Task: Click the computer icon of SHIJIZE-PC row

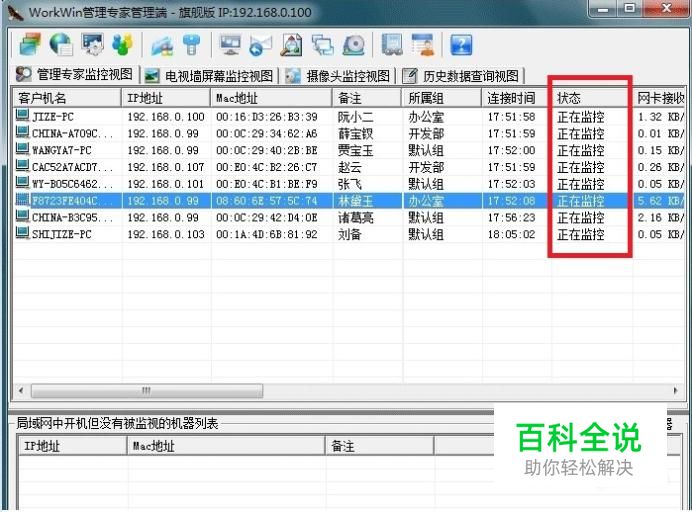Action: pos(22,233)
